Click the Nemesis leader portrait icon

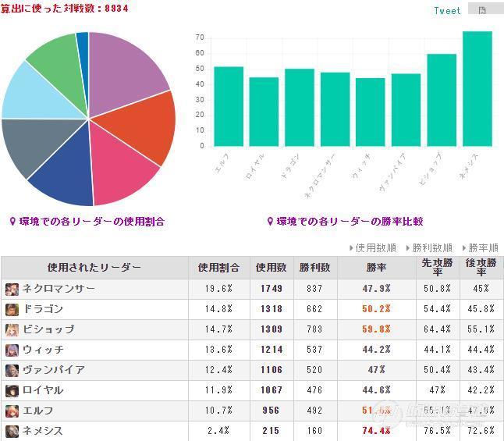point(12,431)
